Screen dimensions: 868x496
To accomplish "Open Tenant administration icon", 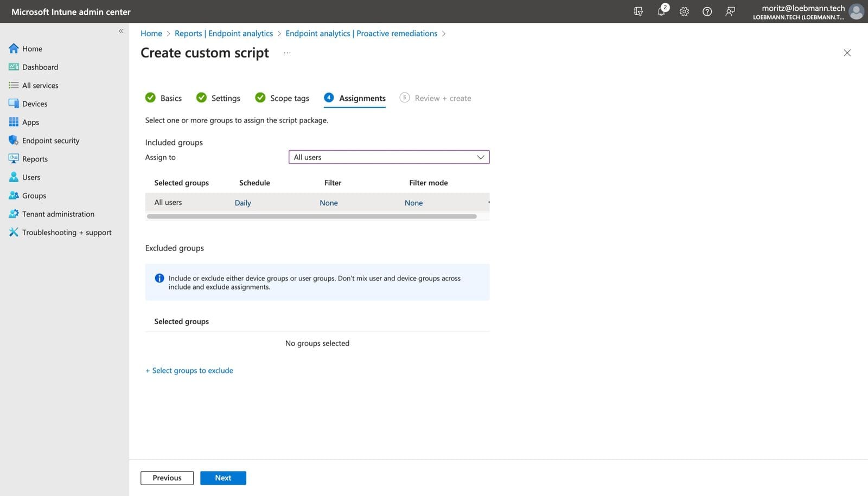I will click(x=14, y=214).
